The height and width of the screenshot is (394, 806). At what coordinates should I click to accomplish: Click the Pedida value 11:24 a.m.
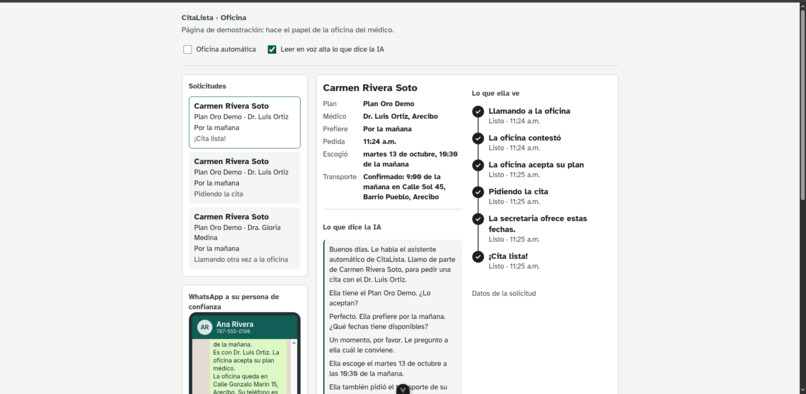coord(379,141)
